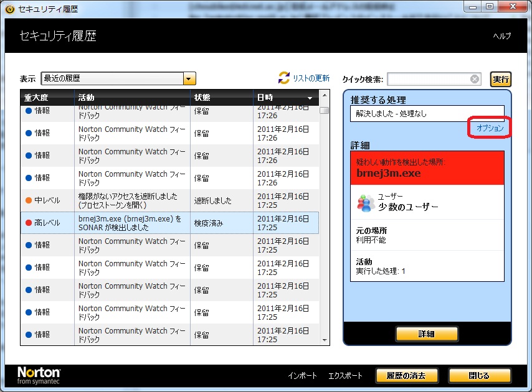
Task: Click the Norton from Symantec logo
Action: [39, 375]
